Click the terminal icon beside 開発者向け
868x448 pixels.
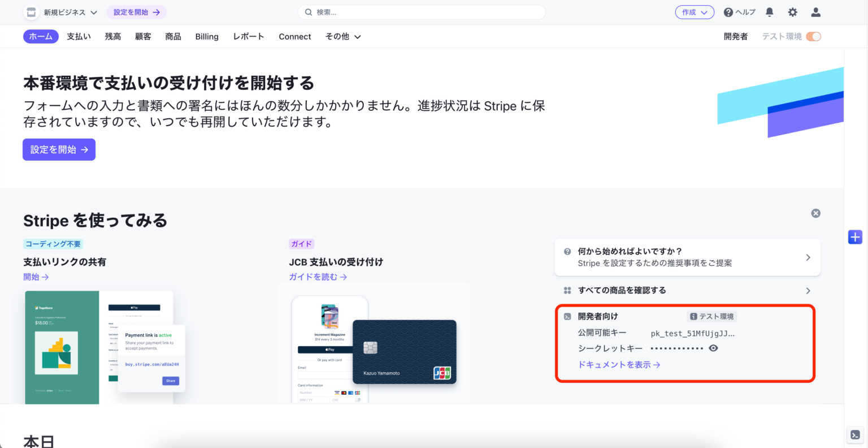point(567,316)
